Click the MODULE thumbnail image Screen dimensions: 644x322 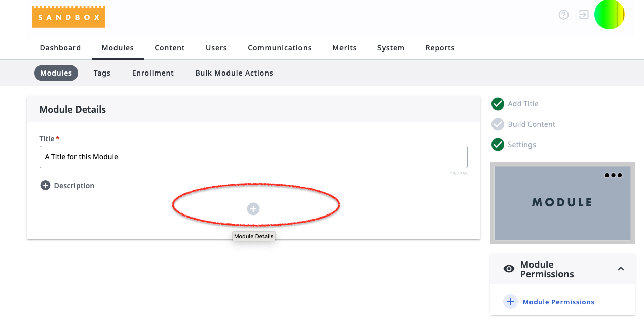coord(562,203)
